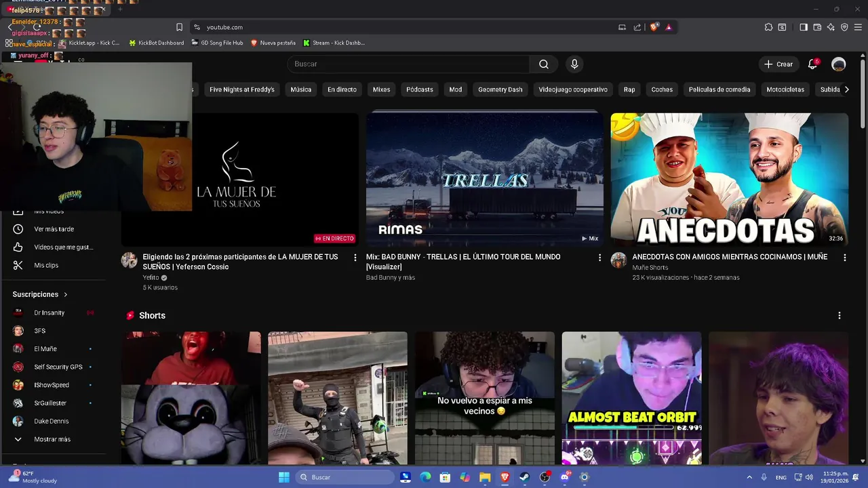Open options menu for Yeferson Cossio live video
The height and width of the screenshot is (488, 868).
click(x=355, y=258)
